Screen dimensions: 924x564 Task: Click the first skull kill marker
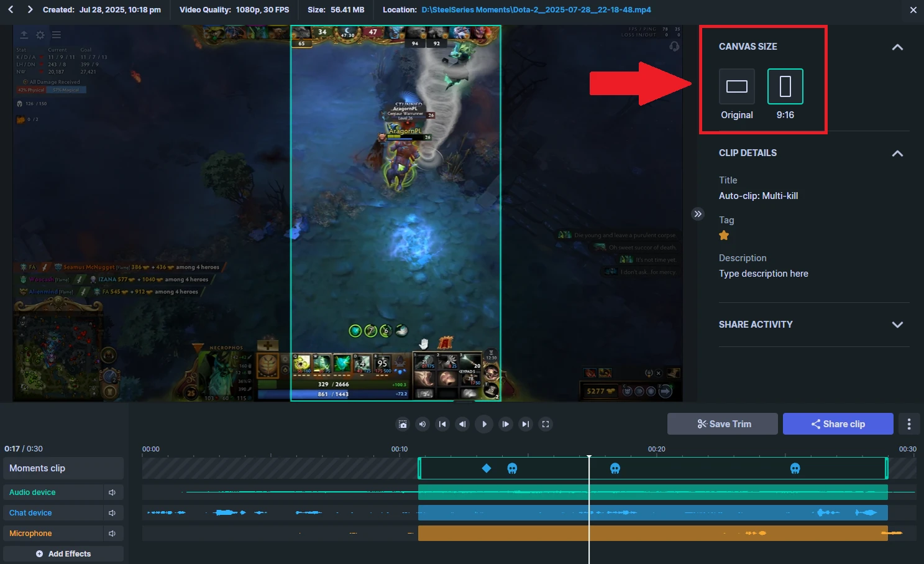coord(512,468)
